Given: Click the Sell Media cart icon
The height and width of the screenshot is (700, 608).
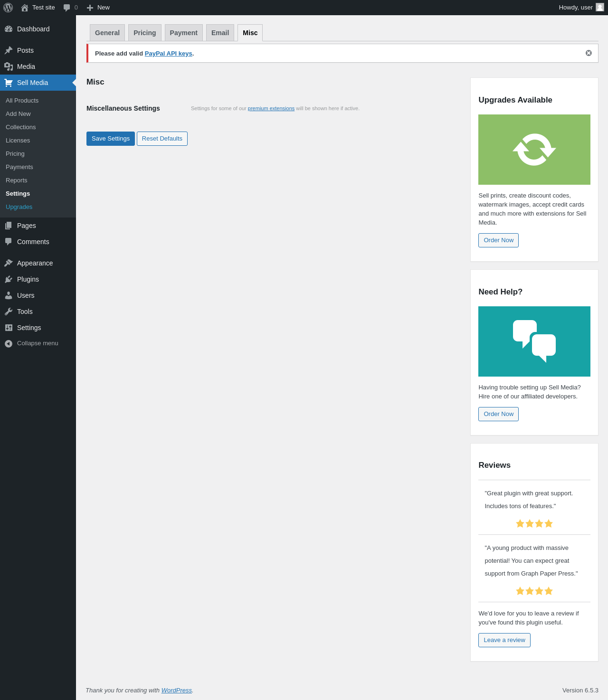Looking at the screenshot, I should [x=9, y=83].
